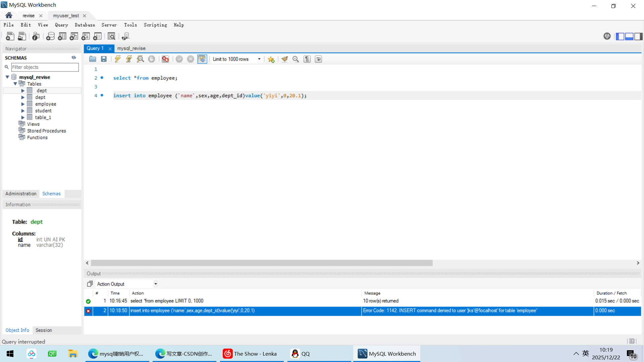This screenshot has width=644, height=362.
Task: Toggle the bottom output panel visibility
Action: [x=629, y=36]
